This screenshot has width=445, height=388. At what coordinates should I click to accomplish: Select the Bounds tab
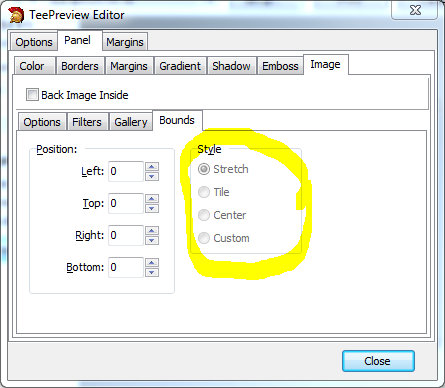pyautogui.click(x=177, y=120)
